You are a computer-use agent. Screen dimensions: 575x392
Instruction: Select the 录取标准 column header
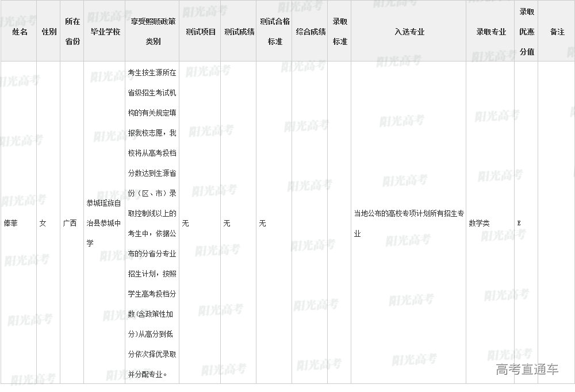click(x=340, y=32)
